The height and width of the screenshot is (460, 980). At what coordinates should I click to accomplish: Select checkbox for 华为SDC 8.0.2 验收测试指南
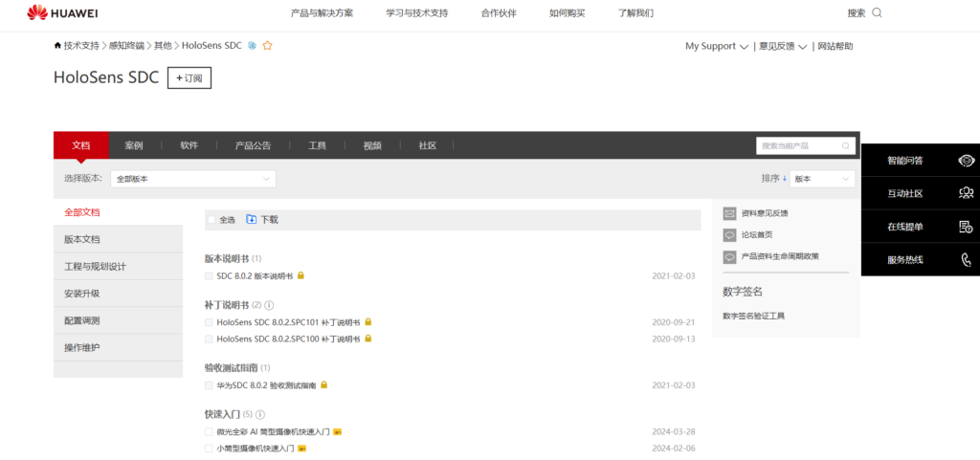point(209,385)
